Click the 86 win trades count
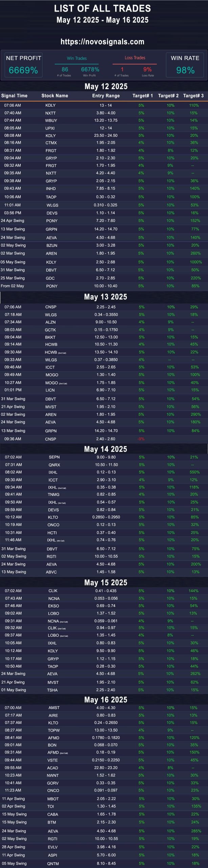The height and width of the screenshot is (868, 208). click(x=65, y=69)
